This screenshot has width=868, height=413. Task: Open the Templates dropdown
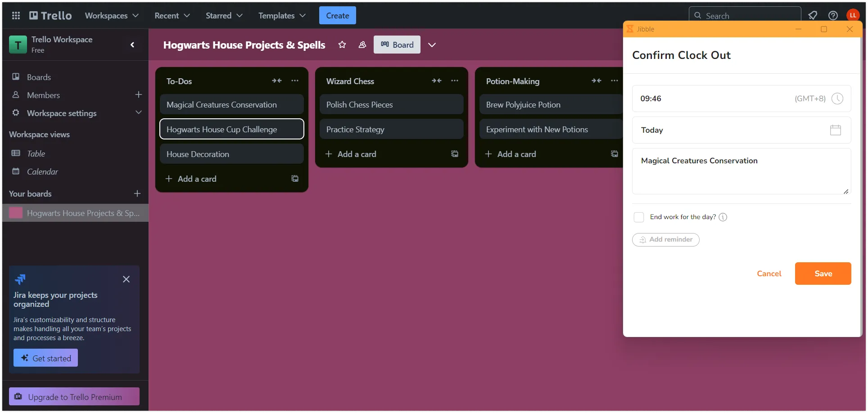pyautogui.click(x=282, y=16)
